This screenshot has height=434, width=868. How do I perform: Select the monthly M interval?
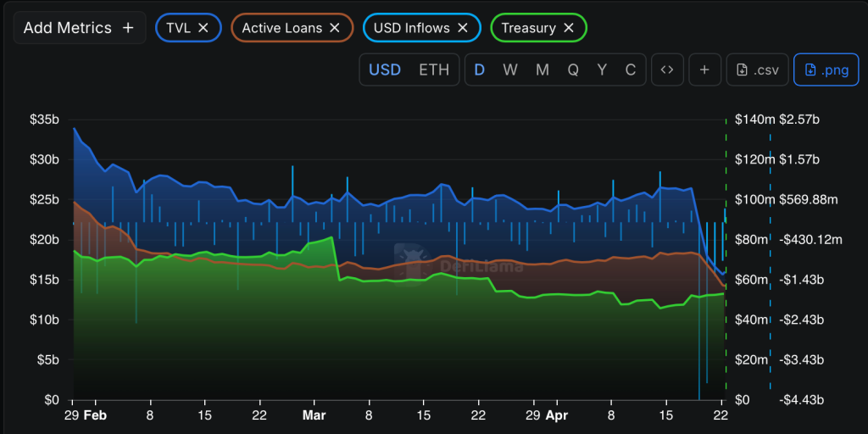(x=542, y=70)
